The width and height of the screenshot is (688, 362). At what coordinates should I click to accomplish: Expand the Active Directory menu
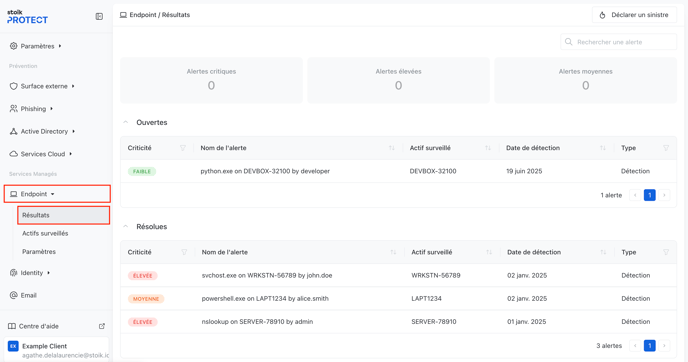coord(42,131)
